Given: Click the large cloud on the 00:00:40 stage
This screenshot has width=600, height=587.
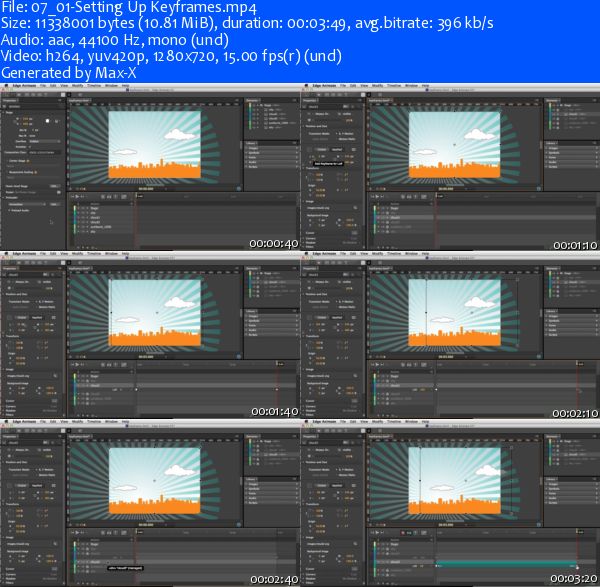Looking at the screenshot, I should (178, 134).
